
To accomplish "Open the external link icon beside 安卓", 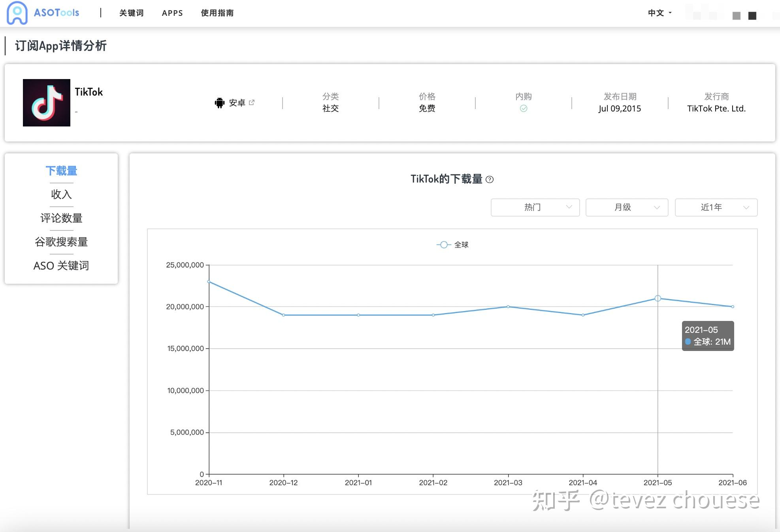I will tap(252, 102).
